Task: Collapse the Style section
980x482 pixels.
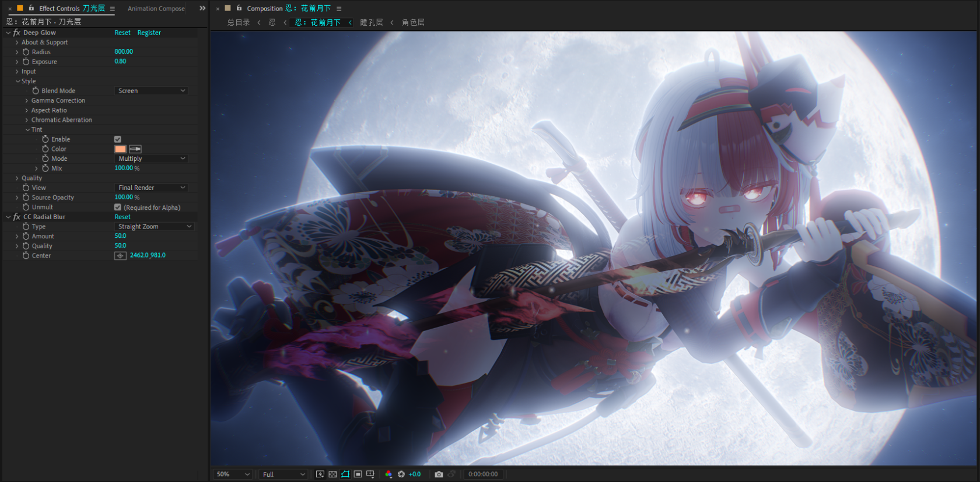Action: [18, 81]
